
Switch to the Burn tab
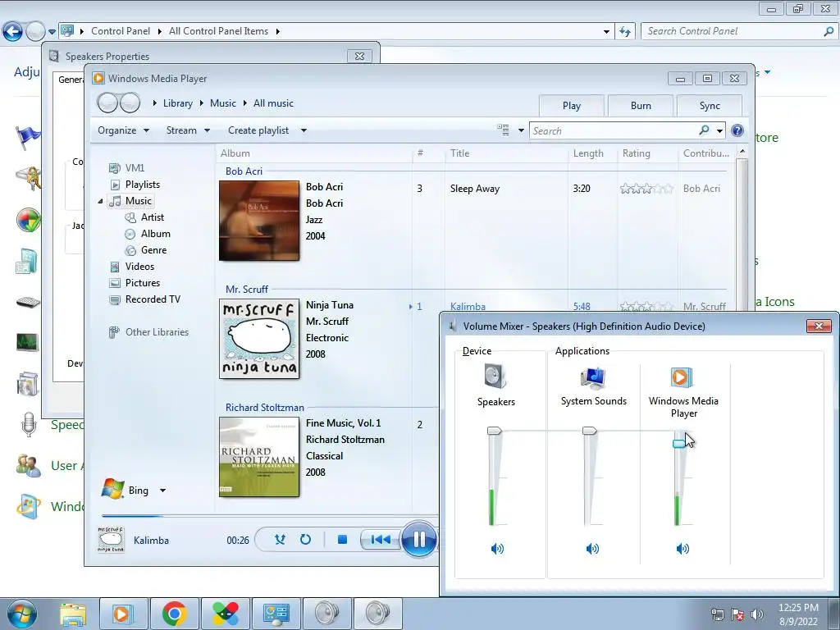641,106
